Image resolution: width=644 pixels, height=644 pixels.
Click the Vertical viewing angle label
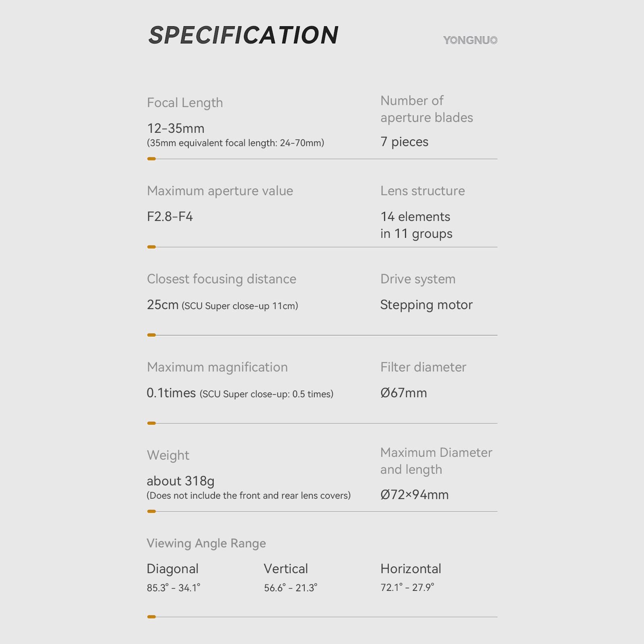(286, 569)
